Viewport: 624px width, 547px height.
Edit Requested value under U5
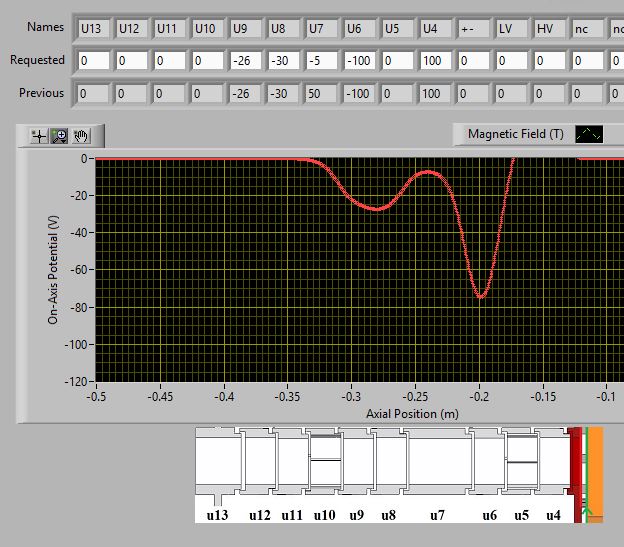pyautogui.click(x=398, y=60)
